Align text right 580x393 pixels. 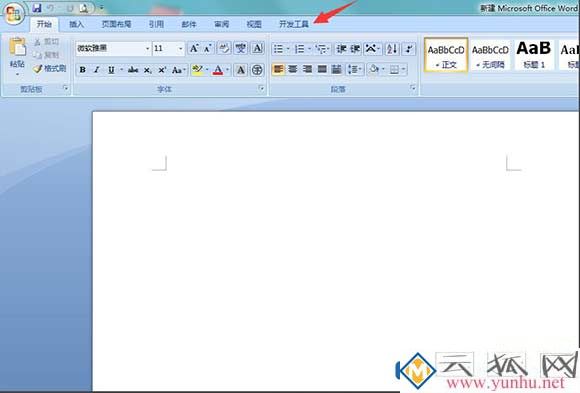[307, 69]
